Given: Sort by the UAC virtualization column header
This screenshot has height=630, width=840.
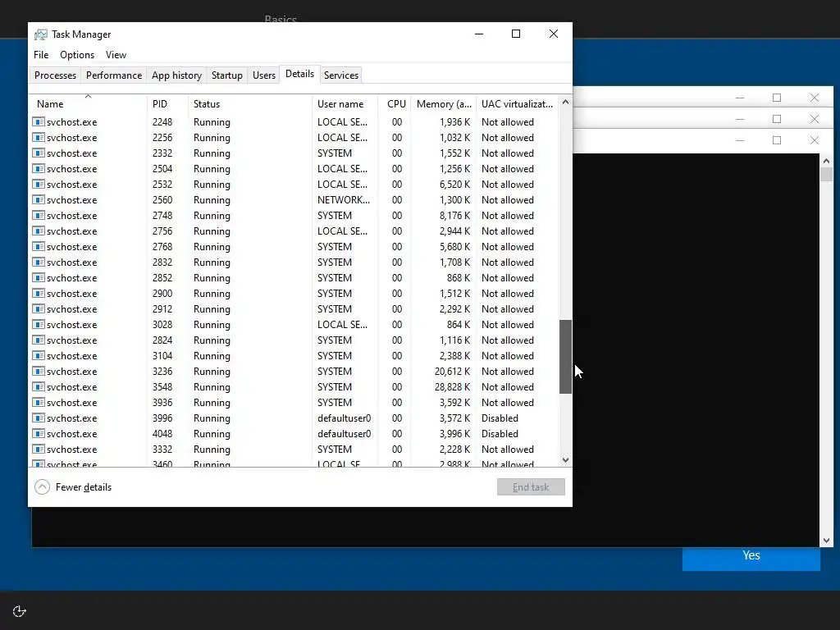Looking at the screenshot, I should click(x=517, y=104).
